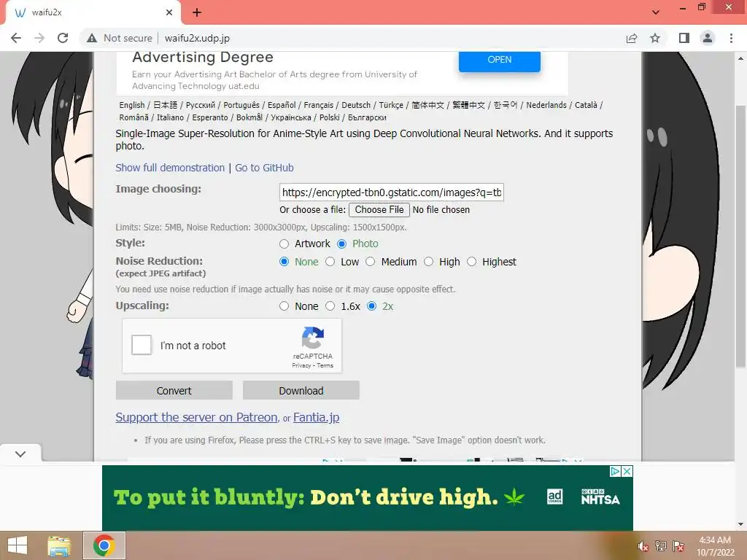Set upscaling to 2x
The height and width of the screenshot is (560, 747).
(371, 306)
